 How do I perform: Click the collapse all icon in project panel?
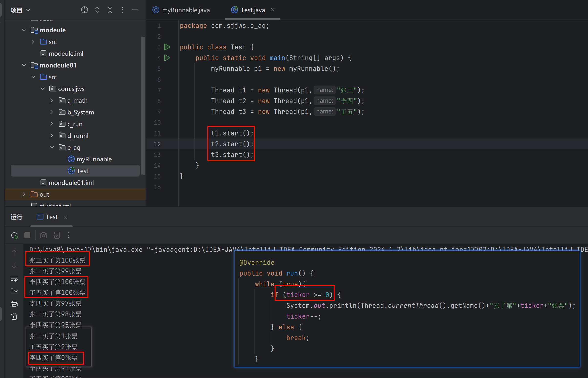[x=110, y=10]
